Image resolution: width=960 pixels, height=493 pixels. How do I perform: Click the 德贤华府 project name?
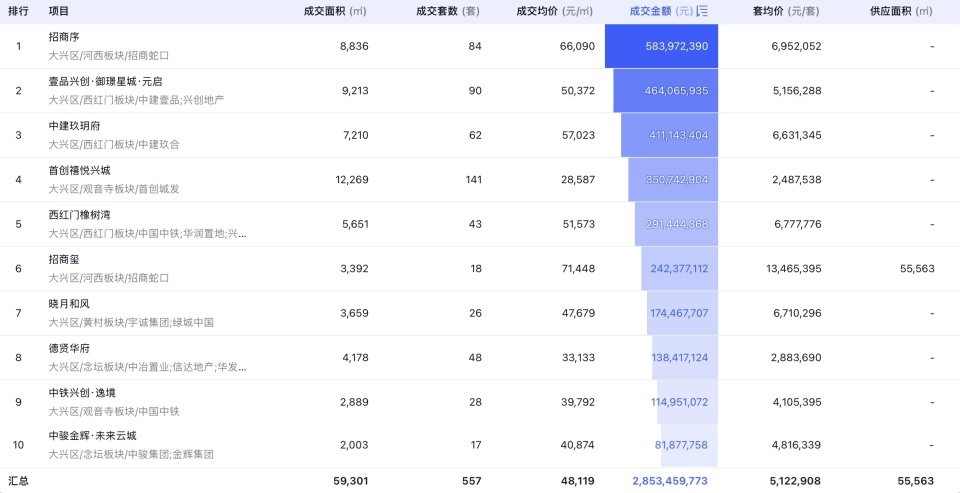pos(69,348)
